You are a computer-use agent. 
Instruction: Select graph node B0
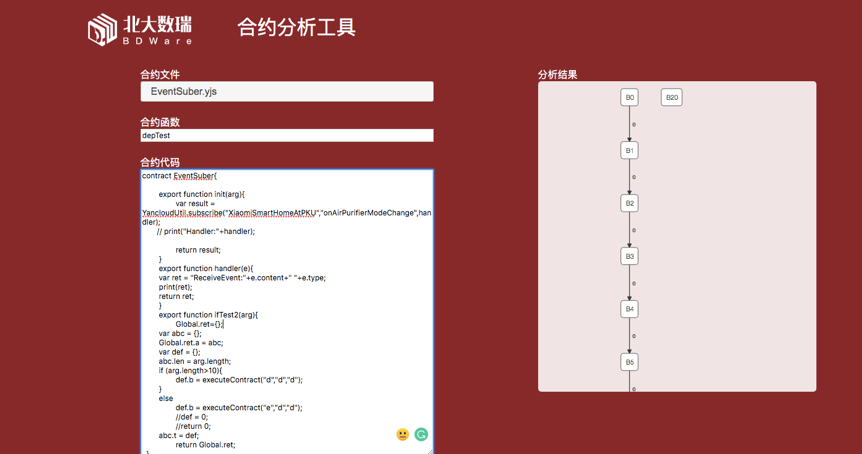tap(629, 98)
